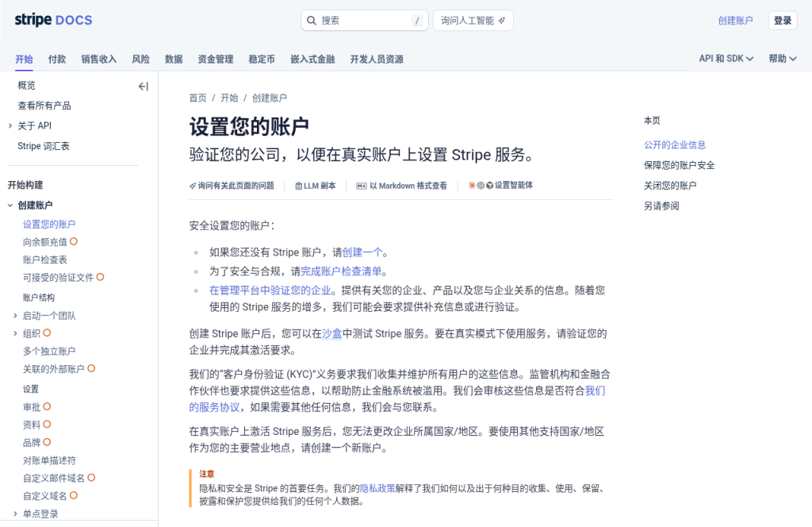This screenshot has height=527, width=812.
Task: Click the Markdown icon beside 以 Markdown 格式查看
Action: pyautogui.click(x=362, y=186)
